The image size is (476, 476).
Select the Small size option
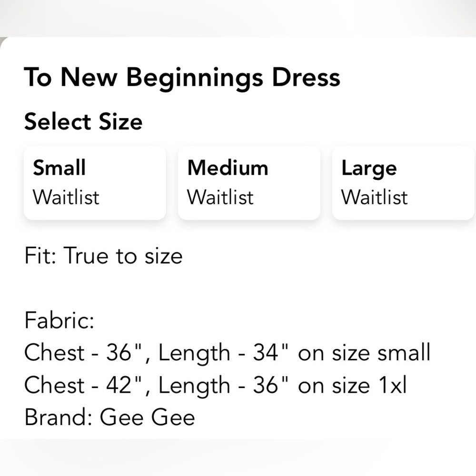[x=95, y=183]
